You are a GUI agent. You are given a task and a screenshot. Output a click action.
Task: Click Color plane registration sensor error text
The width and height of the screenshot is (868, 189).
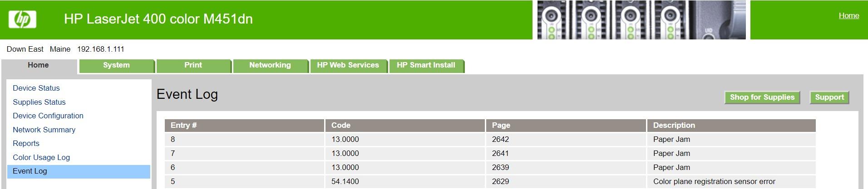(x=714, y=181)
